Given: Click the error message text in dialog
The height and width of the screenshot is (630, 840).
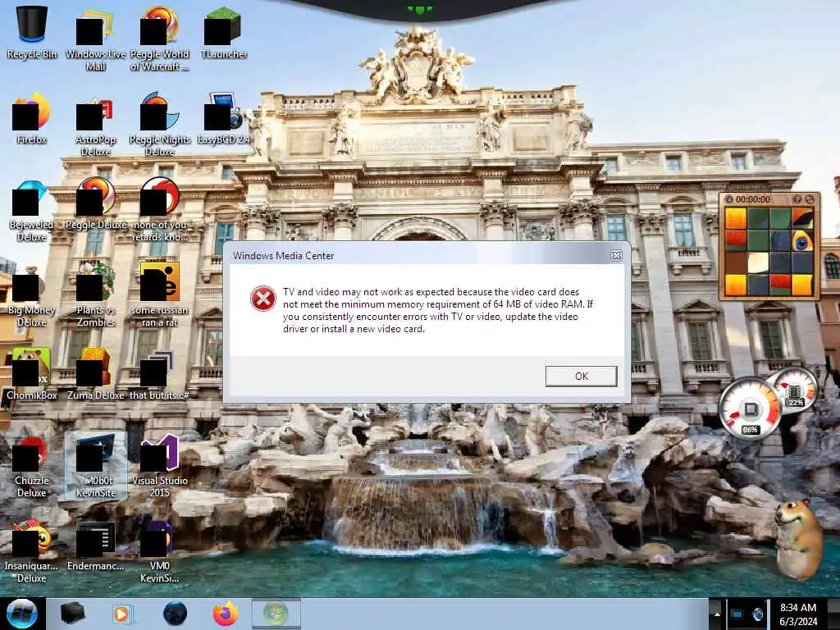Looking at the screenshot, I should (x=438, y=310).
